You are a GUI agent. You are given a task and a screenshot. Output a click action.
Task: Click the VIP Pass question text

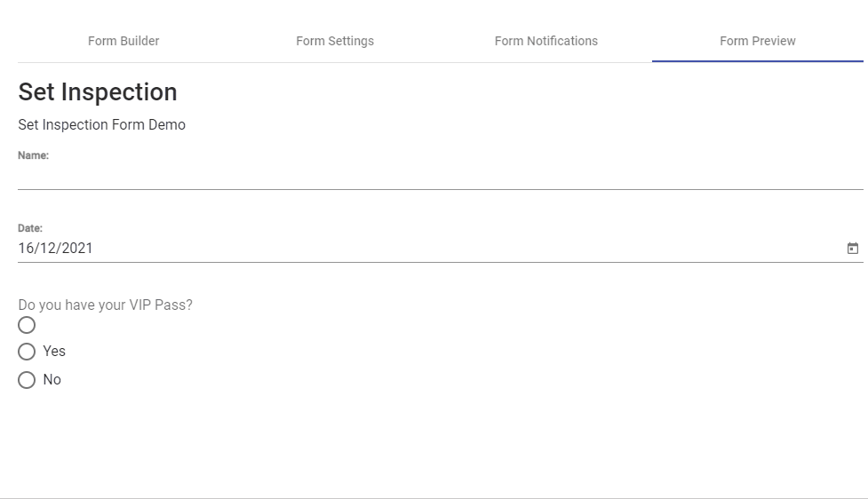(105, 305)
